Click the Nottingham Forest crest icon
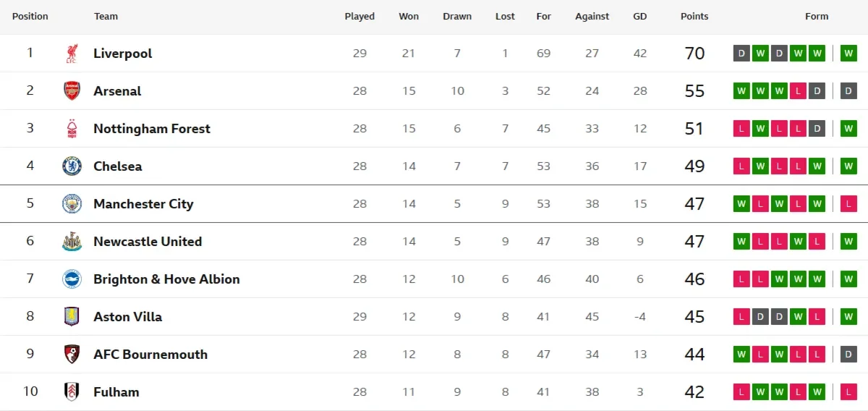868x411 pixels. 72,129
